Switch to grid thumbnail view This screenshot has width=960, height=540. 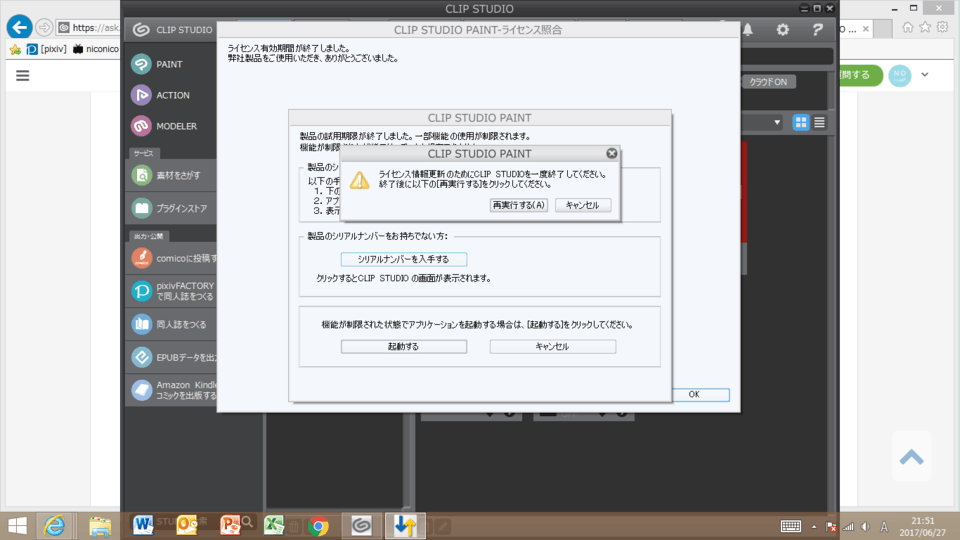(x=801, y=122)
